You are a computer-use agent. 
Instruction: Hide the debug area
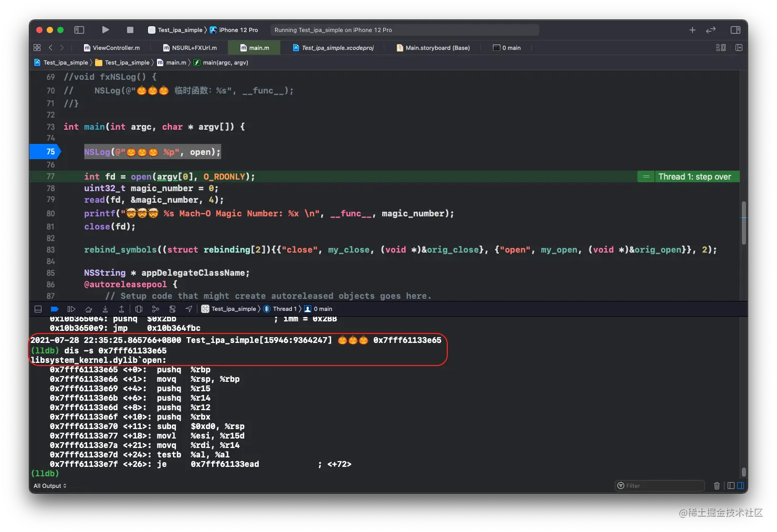38,309
